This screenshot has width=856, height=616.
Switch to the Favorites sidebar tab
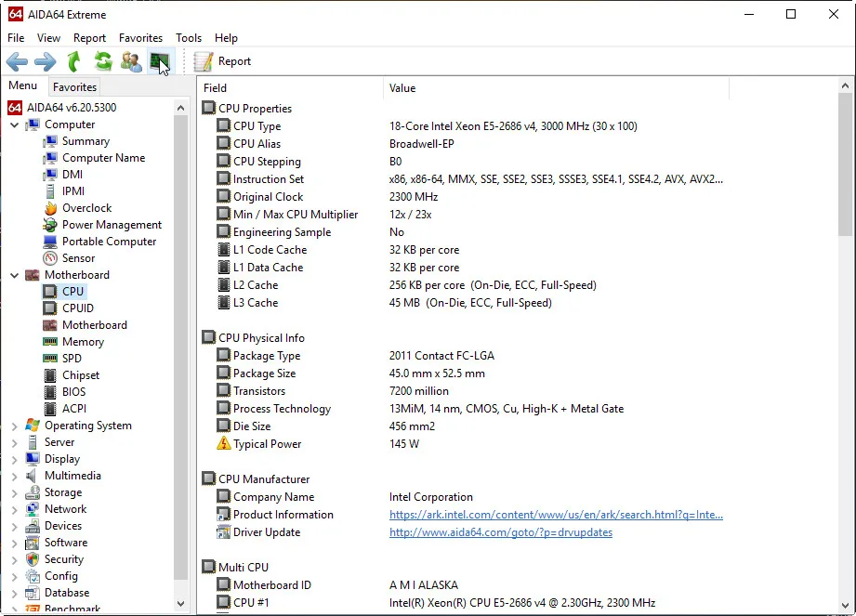coord(74,87)
